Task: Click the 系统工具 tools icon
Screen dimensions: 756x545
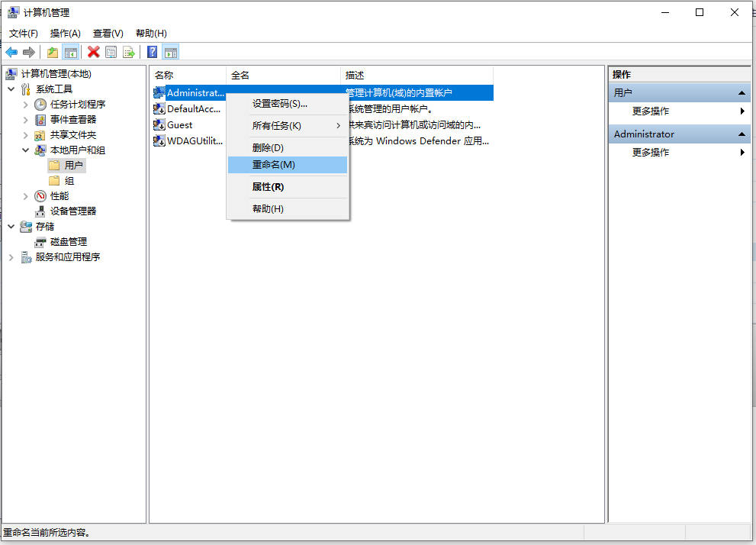Action: click(x=26, y=89)
